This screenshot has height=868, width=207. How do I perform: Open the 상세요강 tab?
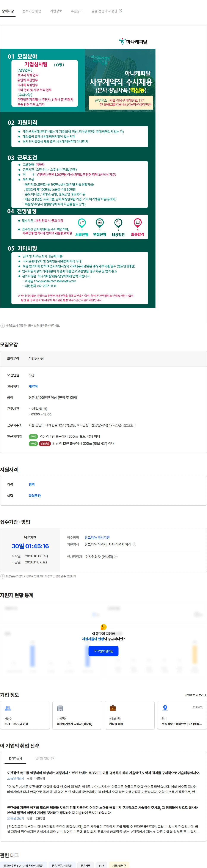(x=8, y=11)
